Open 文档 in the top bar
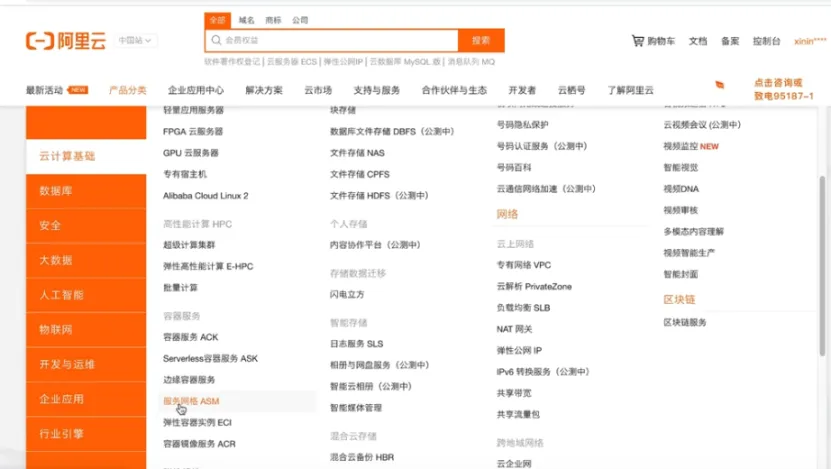This screenshot has height=469, width=831. tap(698, 41)
